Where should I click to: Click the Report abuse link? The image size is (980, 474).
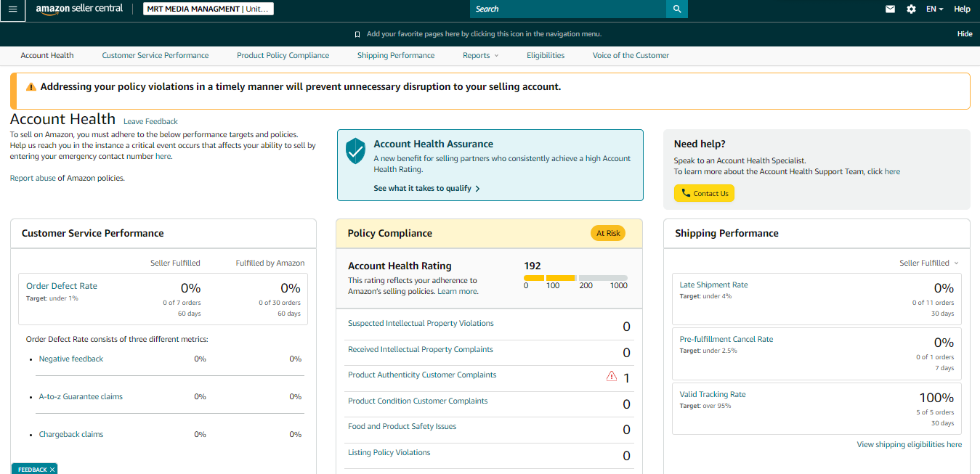33,178
